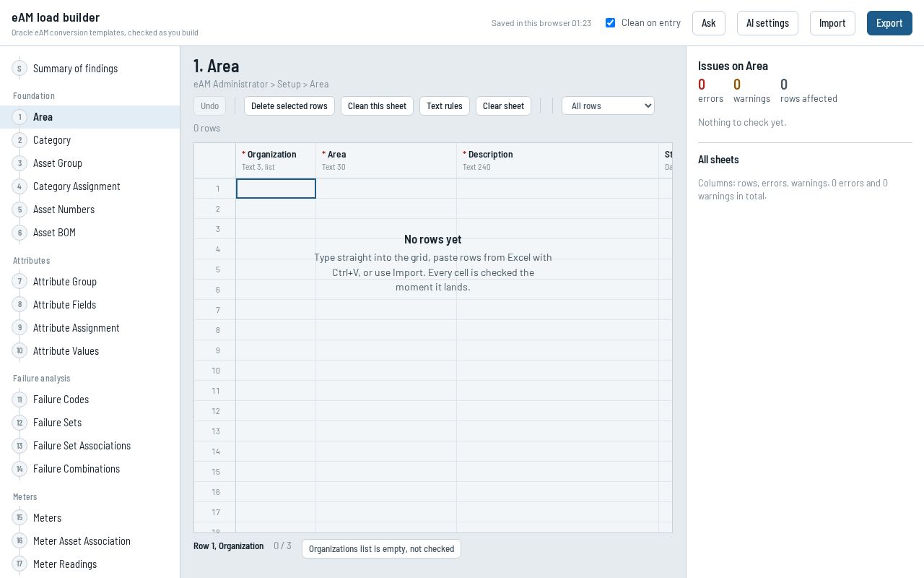The width and height of the screenshot is (924, 578).
Task: Open the Asset BOM sheet
Action: coord(90,233)
